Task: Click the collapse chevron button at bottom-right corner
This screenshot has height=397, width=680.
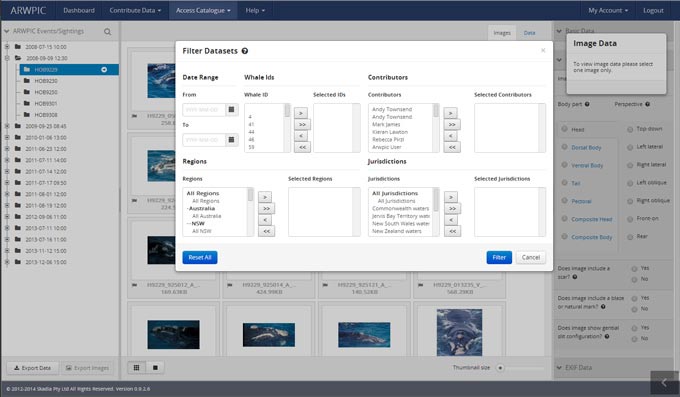Action: 664,383
